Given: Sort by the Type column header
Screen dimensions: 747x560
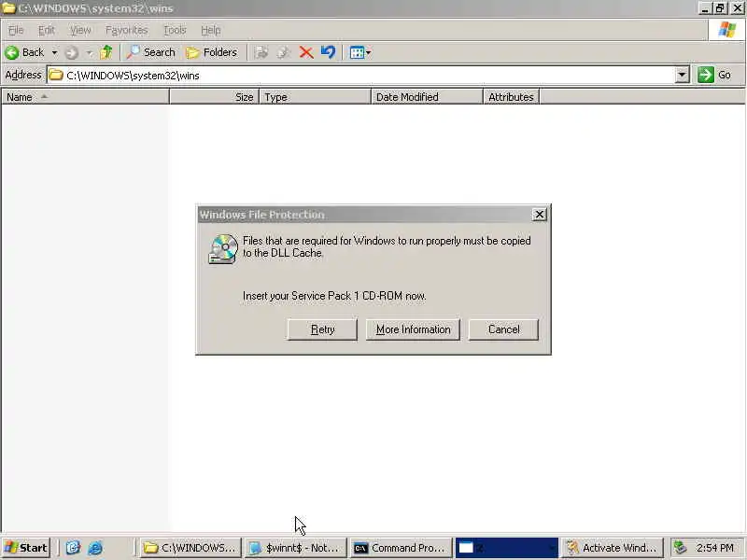Looking at the screenshot, I should tap(315, 97).
